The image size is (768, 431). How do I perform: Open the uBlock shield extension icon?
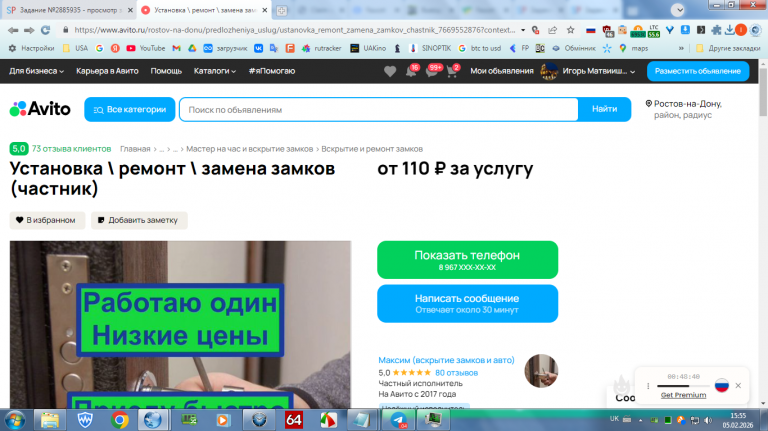click(x=607, y=31)
